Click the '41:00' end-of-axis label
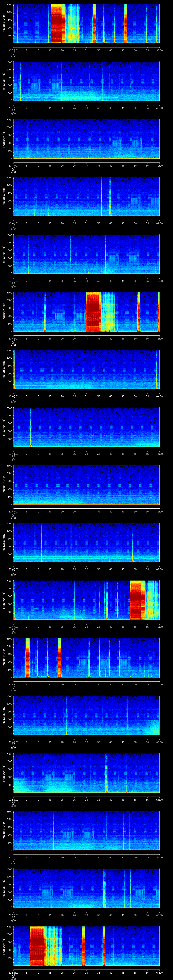Screen dimensions: 173x980 [160, 224]
